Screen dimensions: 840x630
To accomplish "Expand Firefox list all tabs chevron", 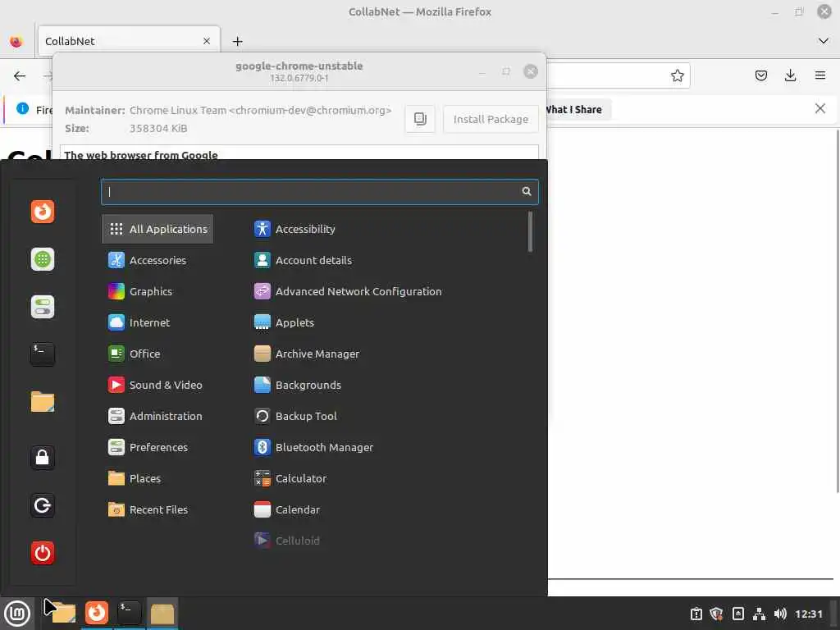I will pyautogui.click(x=824, y=41).
